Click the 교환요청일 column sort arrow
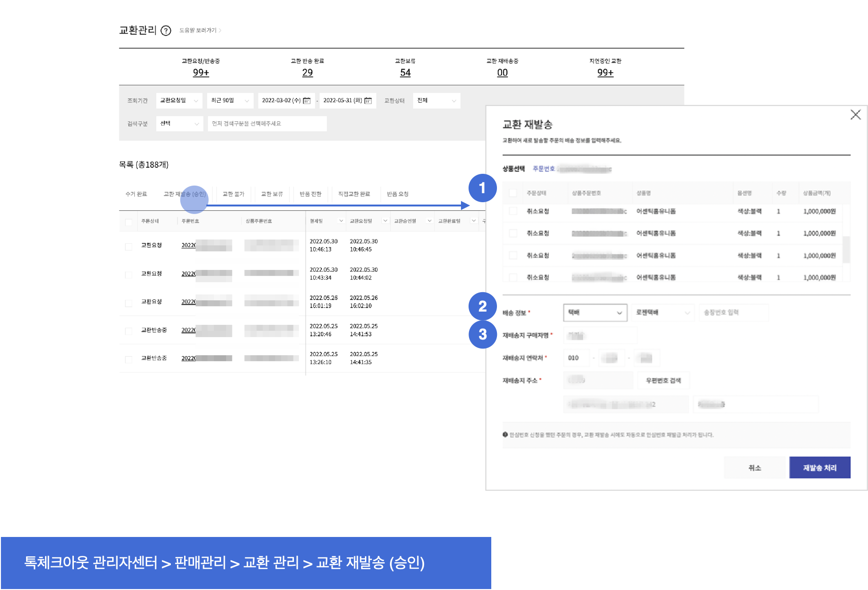Screen dimensions: 868x590 coord(385,221)
